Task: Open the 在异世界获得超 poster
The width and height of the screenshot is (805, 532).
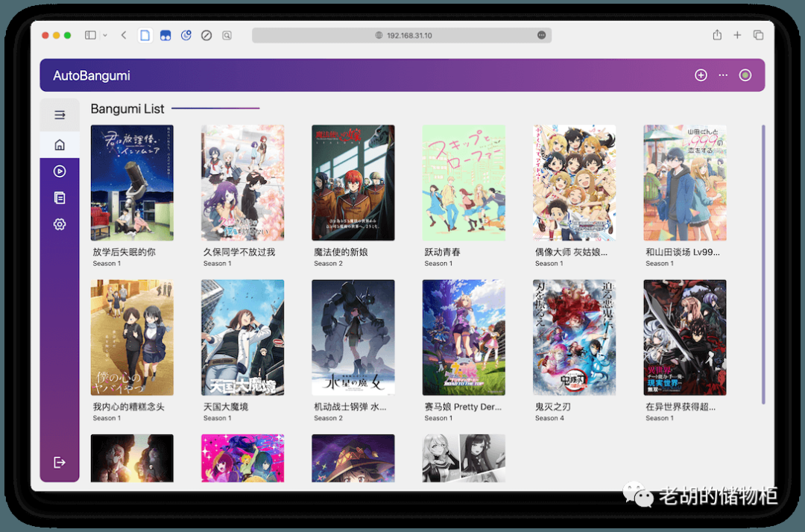Action: coord(685,338)
